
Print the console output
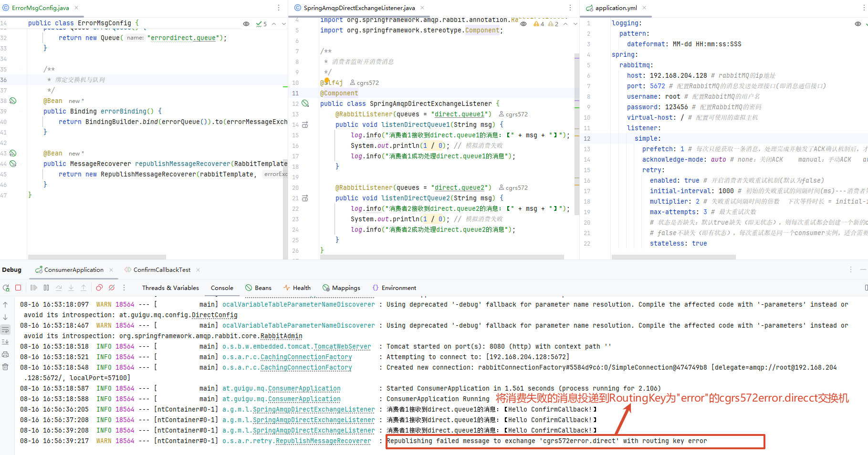click(5, 354)
